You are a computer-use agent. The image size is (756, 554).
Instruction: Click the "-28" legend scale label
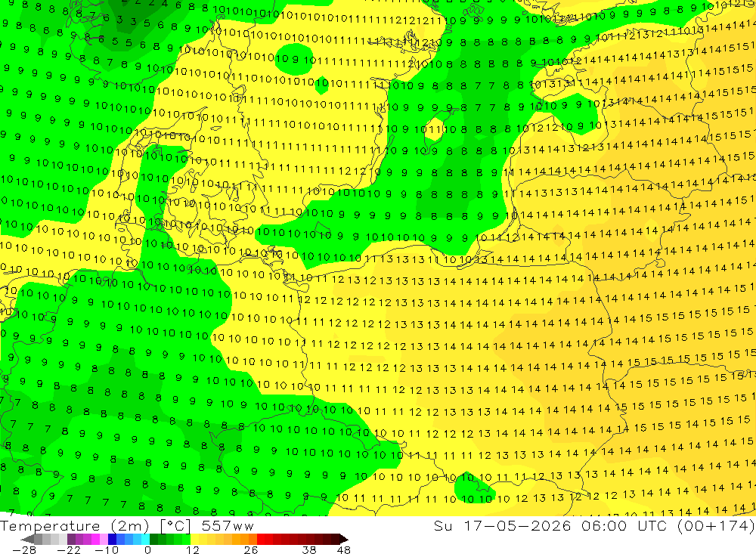(24, 550)
